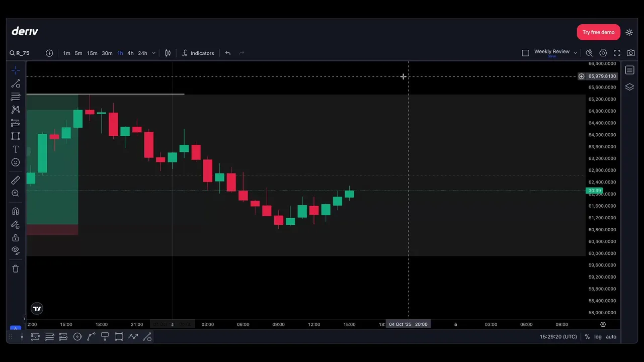Open the watchlist panel icon
Image resolution: width=644 pixels, height=362 pixels.
coord(629,70)
